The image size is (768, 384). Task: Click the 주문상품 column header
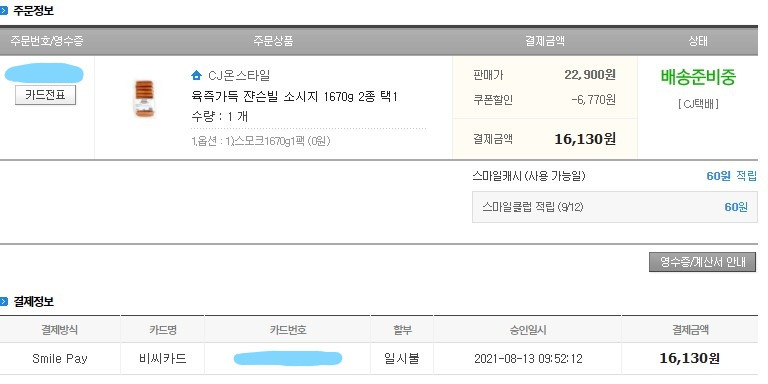(x=273, y=41)
